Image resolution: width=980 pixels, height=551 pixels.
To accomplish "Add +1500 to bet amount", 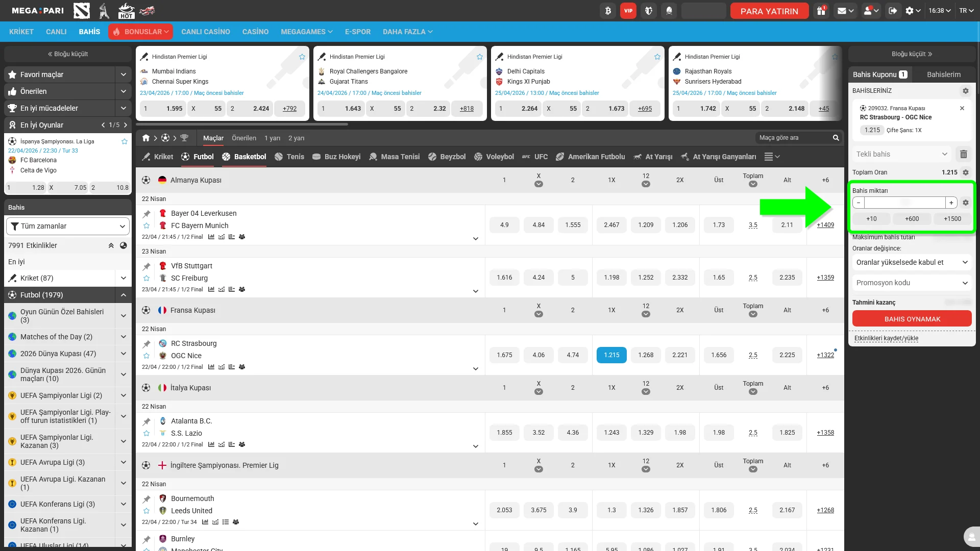I will 952,219.
